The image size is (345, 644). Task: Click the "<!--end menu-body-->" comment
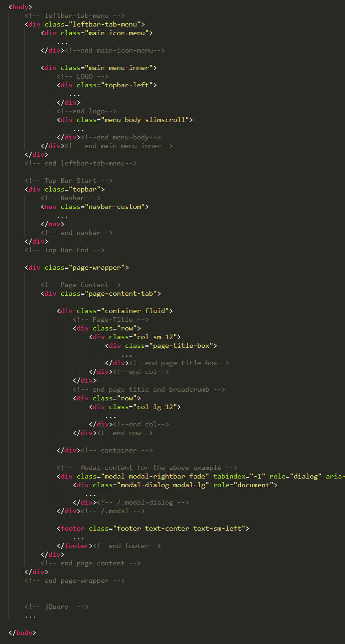click(x=121, y=137)
